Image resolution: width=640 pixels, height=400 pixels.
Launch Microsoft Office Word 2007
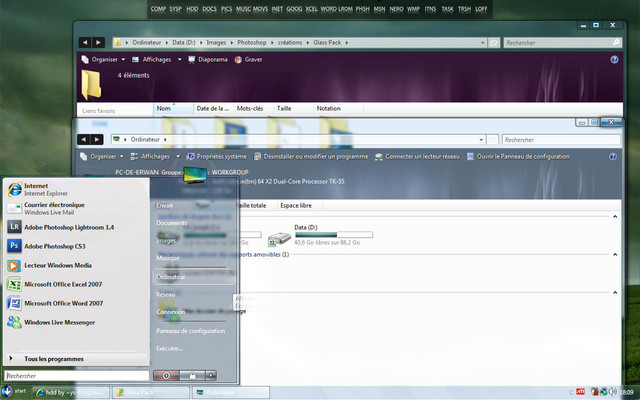tap(76, 303)
